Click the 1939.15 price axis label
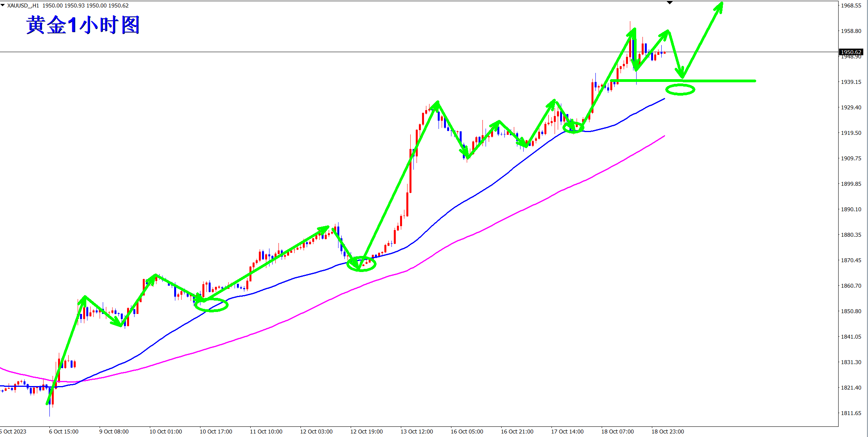 (851, 82)
